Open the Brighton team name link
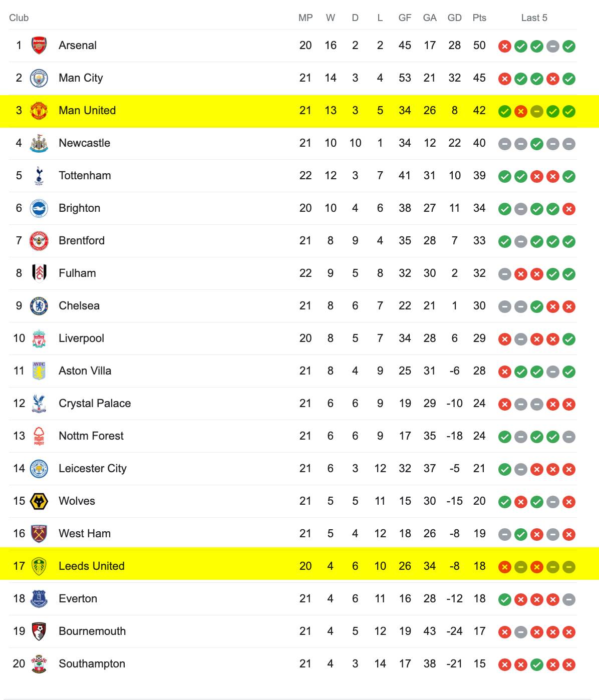Viewport: 599px width, 700px height. coord(79,208)
